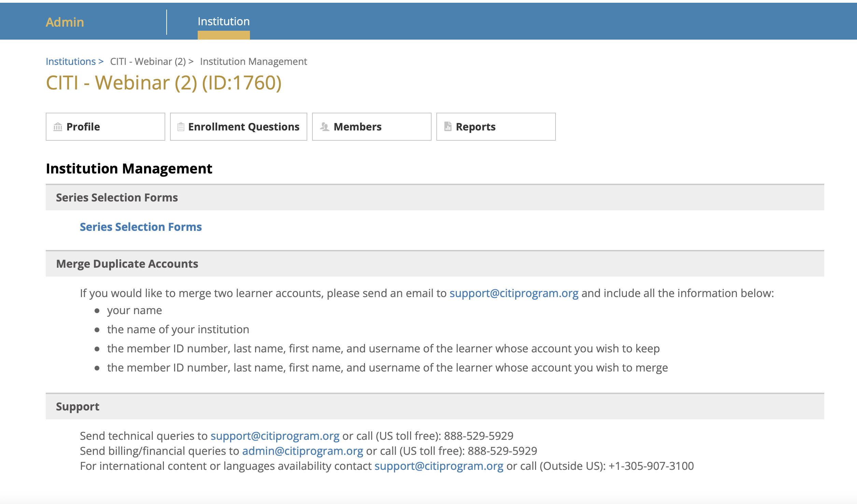
Task: Click the Reports chart document icon
Action: pos(448,127)
